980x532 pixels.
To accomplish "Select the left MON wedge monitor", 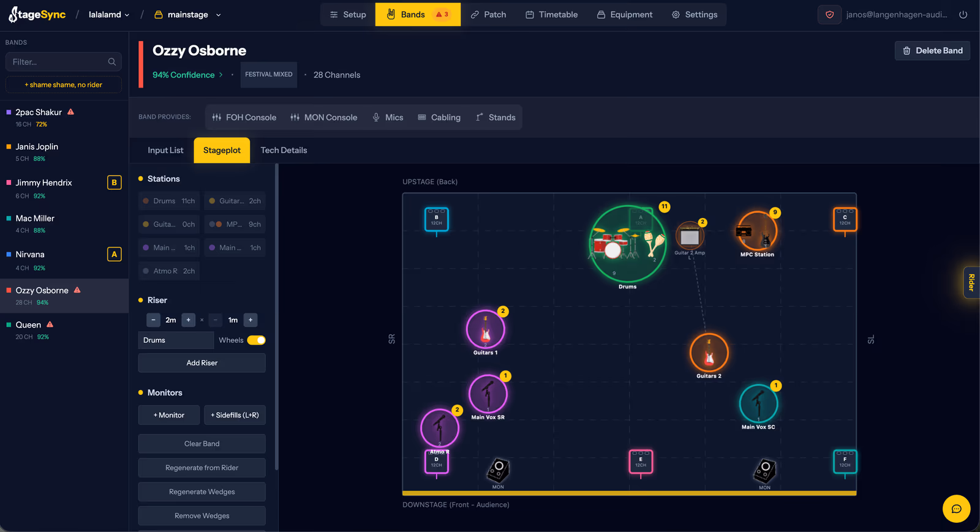I will [x=498, y=471].
